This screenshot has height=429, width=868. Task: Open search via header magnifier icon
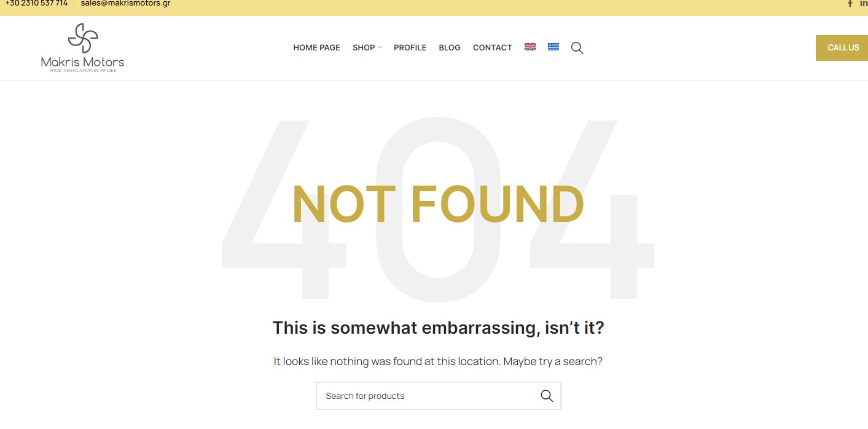(x=577, y=48)
